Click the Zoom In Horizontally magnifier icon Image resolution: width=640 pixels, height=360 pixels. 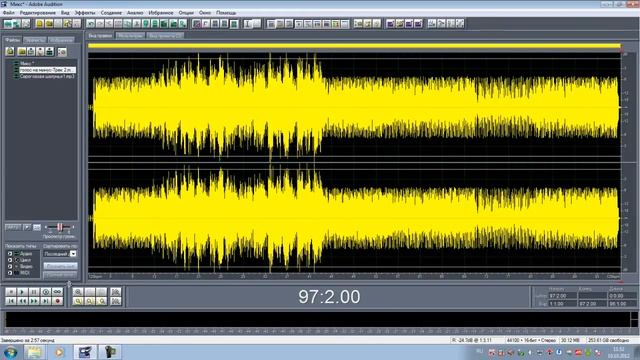click(78, 292)
